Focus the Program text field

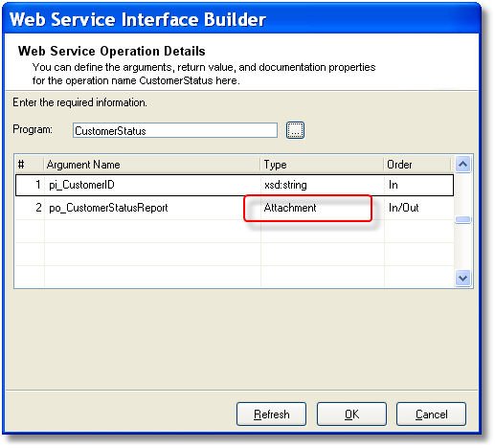[x=175, y=130]
